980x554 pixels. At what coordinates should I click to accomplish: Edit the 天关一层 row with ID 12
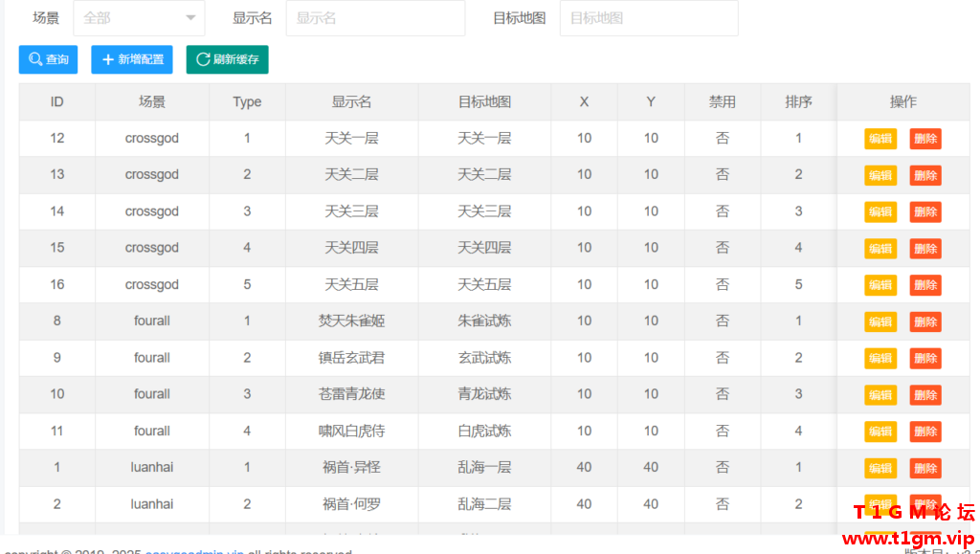pyautogui.click(x=880, y=139)
